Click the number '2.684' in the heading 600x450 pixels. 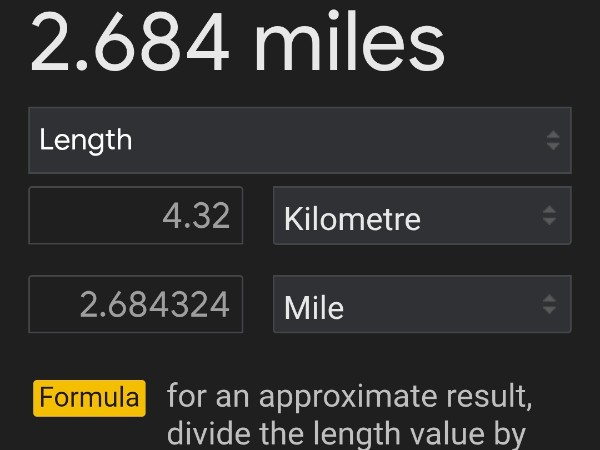(x=130, y=42)
